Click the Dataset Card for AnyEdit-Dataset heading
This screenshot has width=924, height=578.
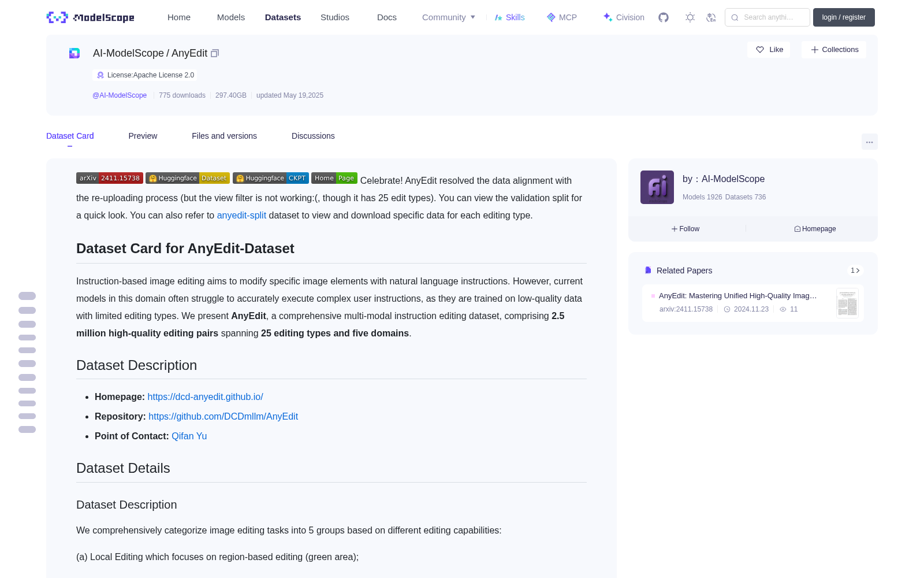click(x=185, y=249)
